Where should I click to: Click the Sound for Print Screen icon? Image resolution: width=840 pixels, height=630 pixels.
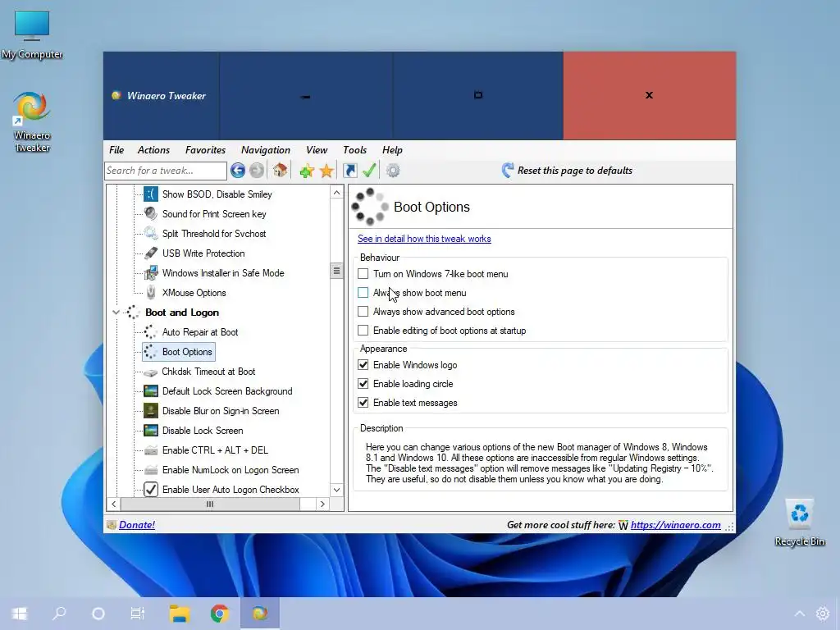click(x=151, y=214)
